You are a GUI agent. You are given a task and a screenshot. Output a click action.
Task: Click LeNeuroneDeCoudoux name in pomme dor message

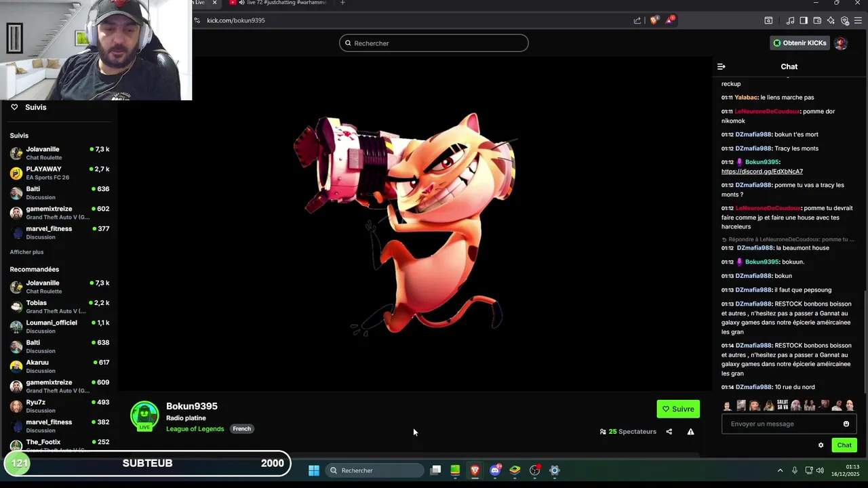pos(768,111)
